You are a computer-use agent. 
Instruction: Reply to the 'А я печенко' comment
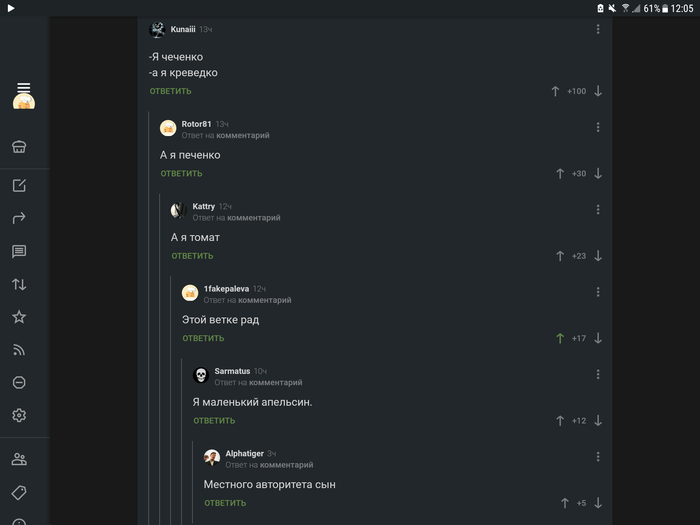[181, 174]
